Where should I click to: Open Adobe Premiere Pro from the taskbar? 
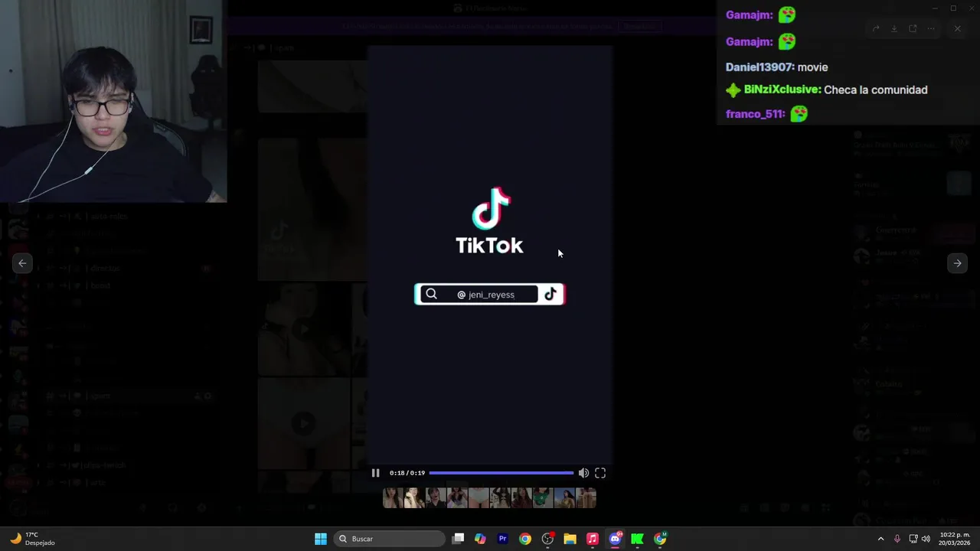(502, 539)
